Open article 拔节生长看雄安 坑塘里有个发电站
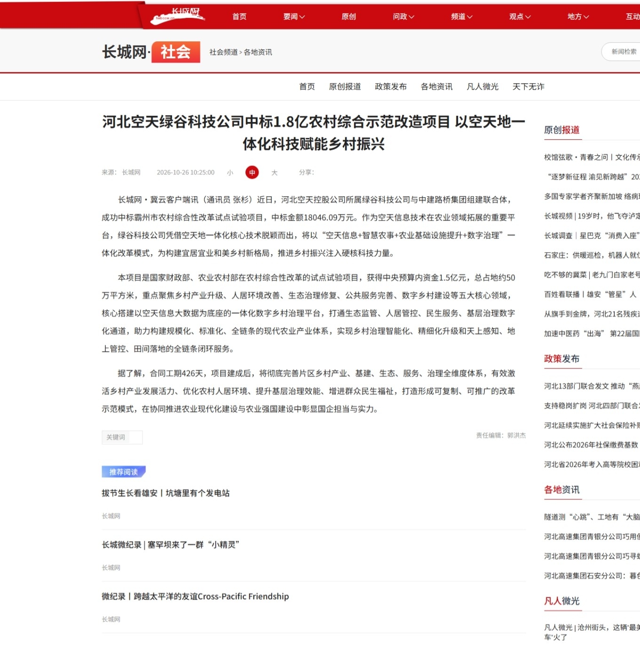Screen dimensions: 640x672 [x=166, y=493]
